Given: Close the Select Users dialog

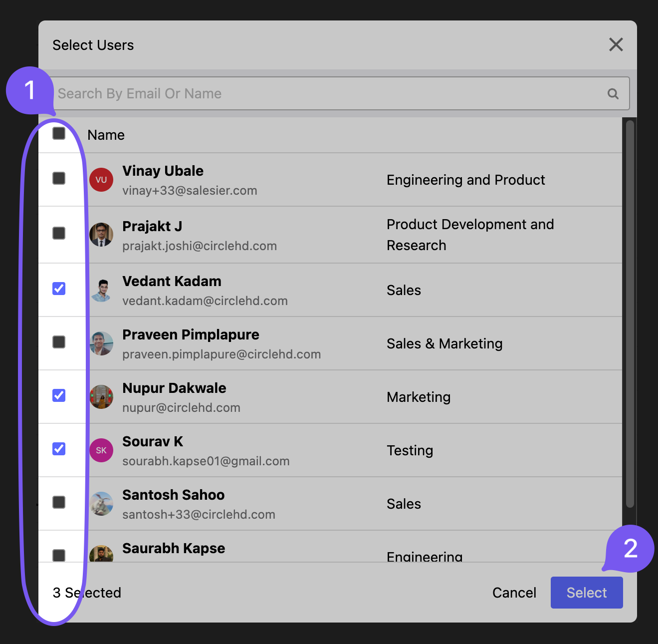Looking at the screenshot, I should (x=616, y=45).
